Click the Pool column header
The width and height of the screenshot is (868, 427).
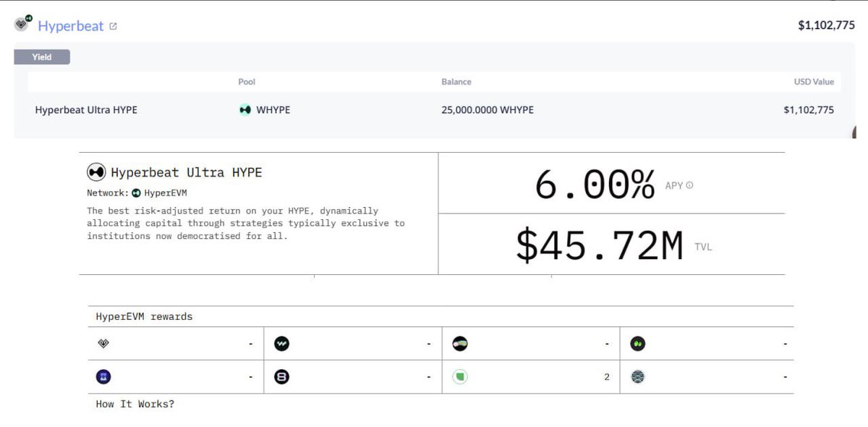coord(247,82)
